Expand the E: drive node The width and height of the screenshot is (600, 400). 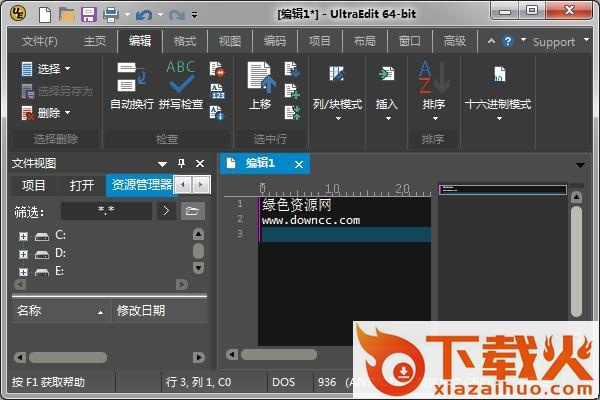pyautogui.click(x=23, y=272)
